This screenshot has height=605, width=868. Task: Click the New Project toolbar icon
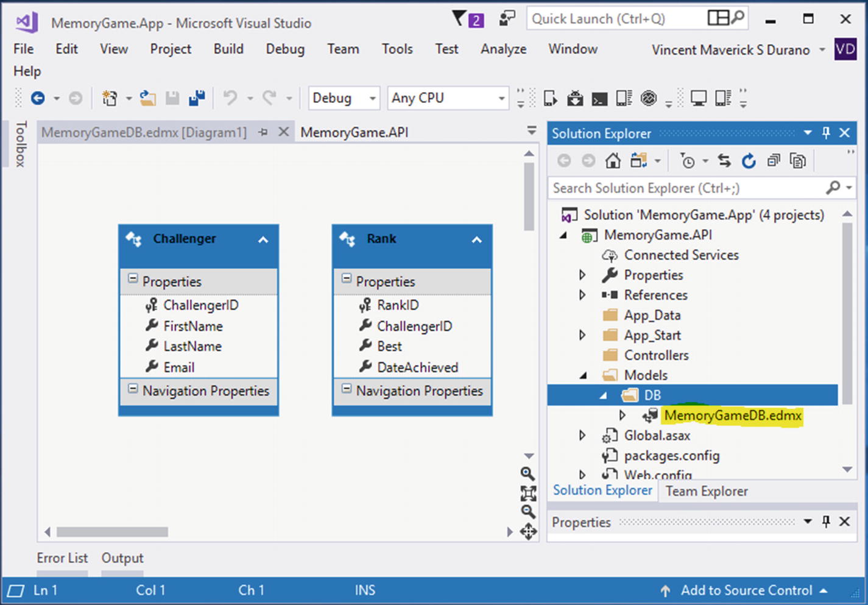[x=110, y=98]
